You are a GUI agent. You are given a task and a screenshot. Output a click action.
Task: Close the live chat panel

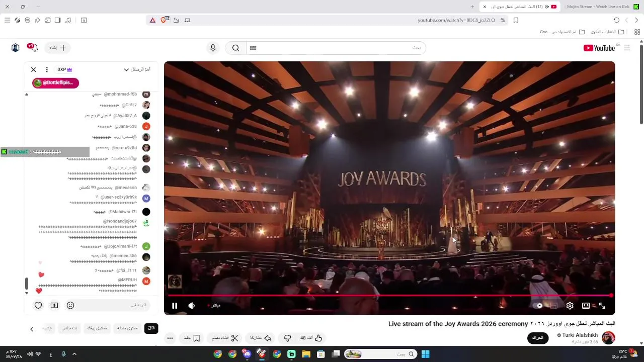click(34, 70)
